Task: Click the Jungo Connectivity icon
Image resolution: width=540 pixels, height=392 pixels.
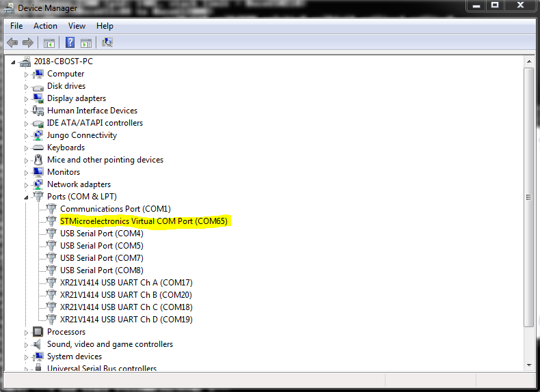Action: (x=38, y=135)
